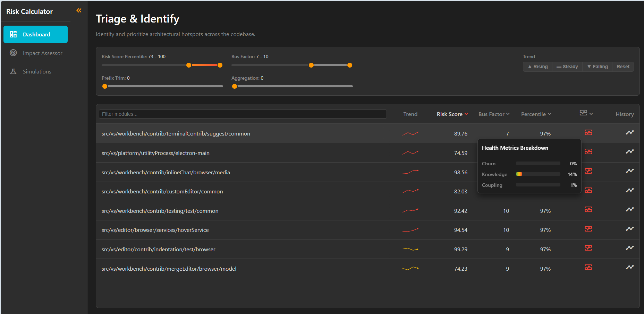
Task: Open history chart for indentation/test/browser row
Action: click(x=629, y=248)
